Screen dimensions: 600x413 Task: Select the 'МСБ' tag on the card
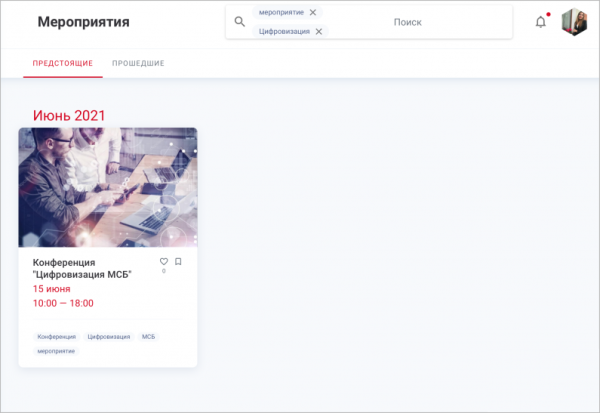coord(148,336)
